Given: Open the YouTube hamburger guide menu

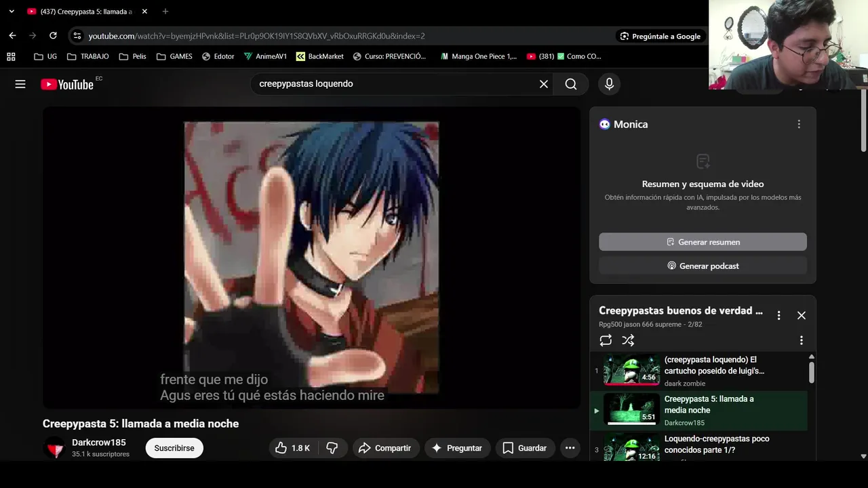Looking at the screenshot, I should 20,84.
